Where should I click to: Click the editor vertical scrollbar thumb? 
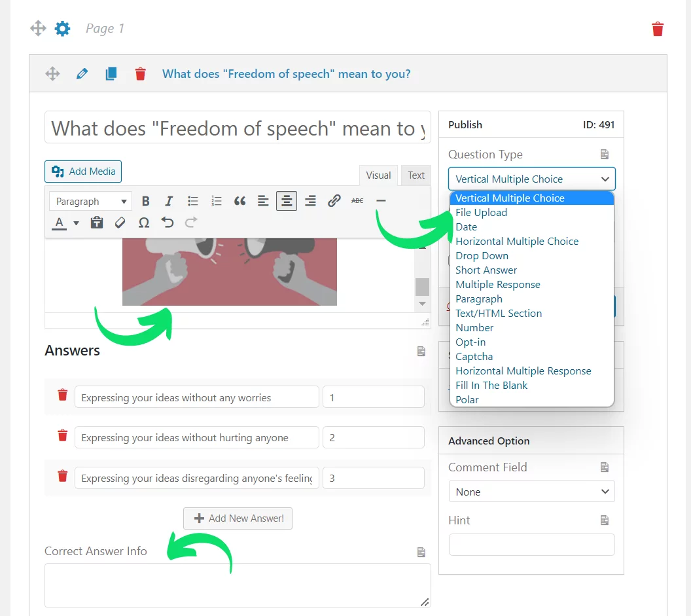[422, 287]
